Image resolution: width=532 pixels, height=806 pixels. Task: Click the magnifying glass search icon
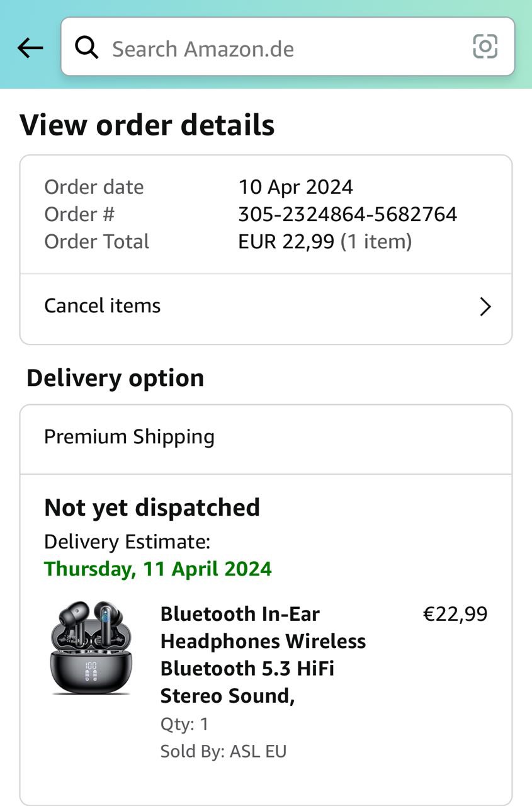click(x=87, y=48)
